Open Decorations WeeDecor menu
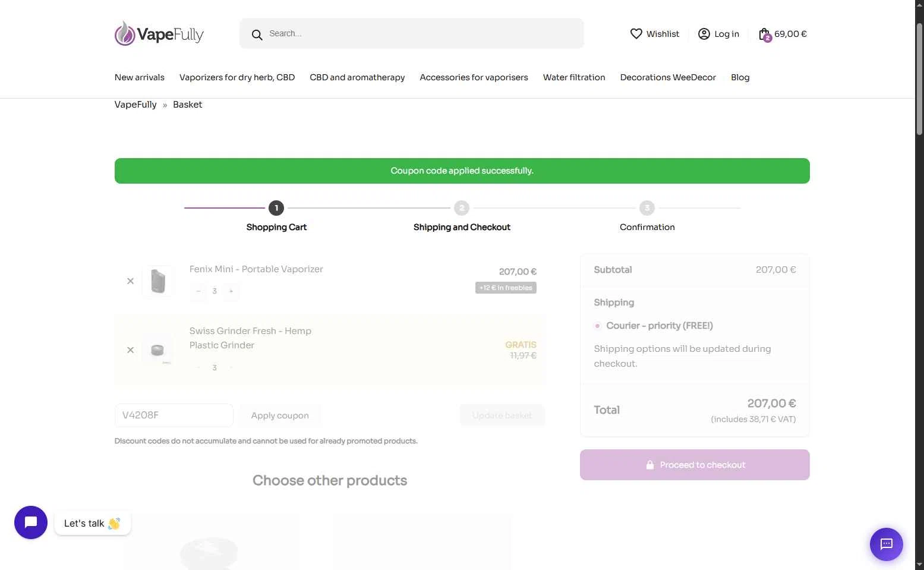This screenshot has height=570, width=924. coord(668,77)
